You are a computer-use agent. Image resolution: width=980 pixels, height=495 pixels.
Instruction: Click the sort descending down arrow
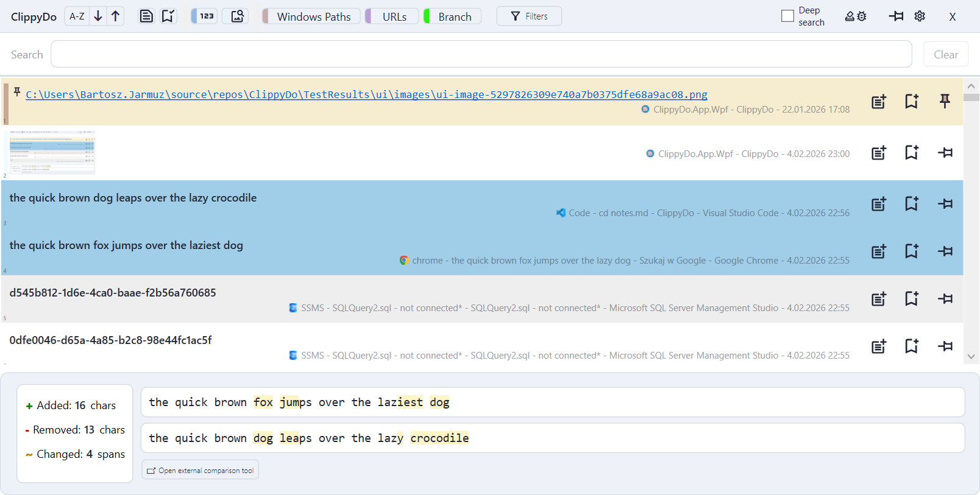[98, 16]
